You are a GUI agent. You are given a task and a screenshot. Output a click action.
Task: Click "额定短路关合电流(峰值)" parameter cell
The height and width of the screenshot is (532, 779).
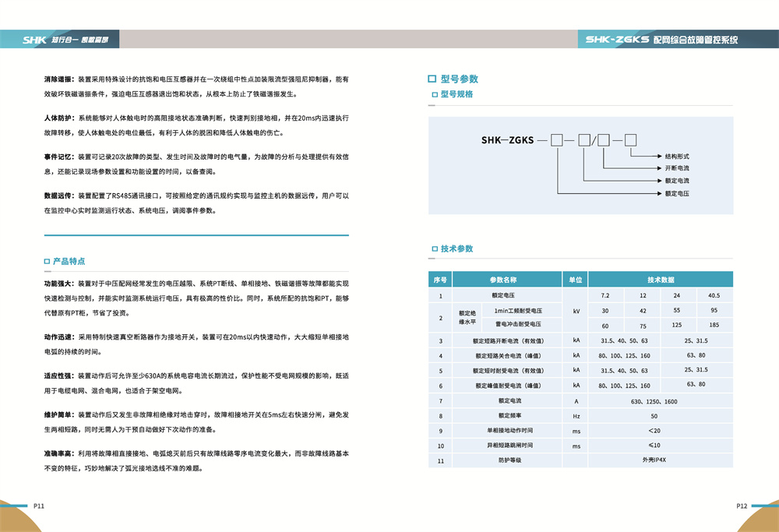coord(508,356)
